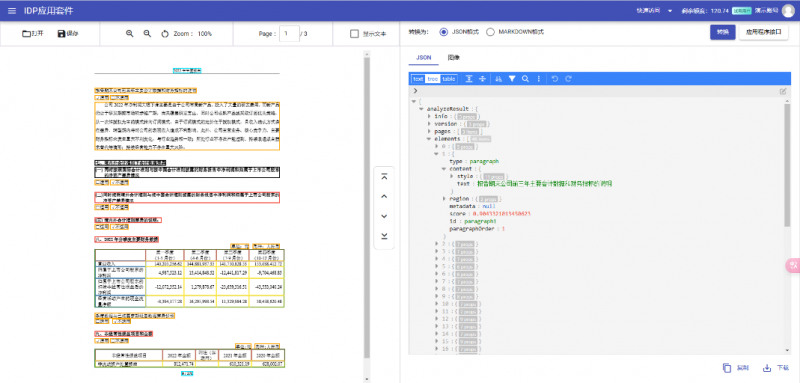Click the open file folder icon
Image resolution: width=800 pixels, height=383 pixels.
27,34
